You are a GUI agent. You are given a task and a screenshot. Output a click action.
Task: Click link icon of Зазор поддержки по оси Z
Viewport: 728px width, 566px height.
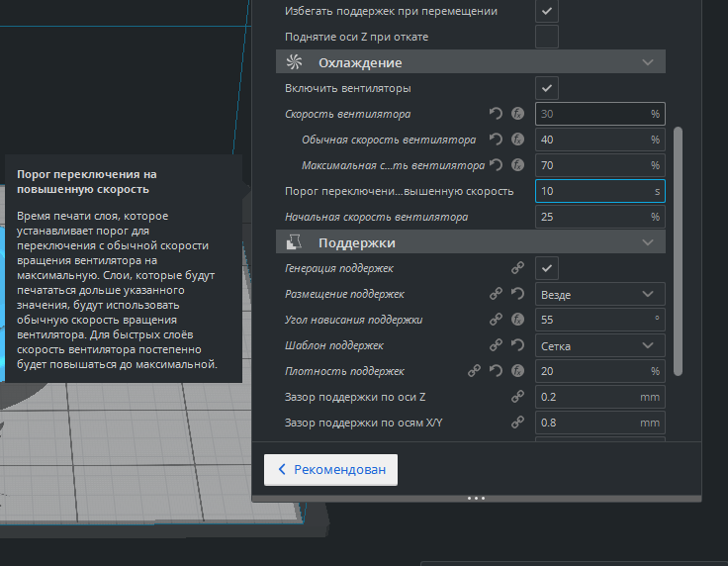point(517,397)
